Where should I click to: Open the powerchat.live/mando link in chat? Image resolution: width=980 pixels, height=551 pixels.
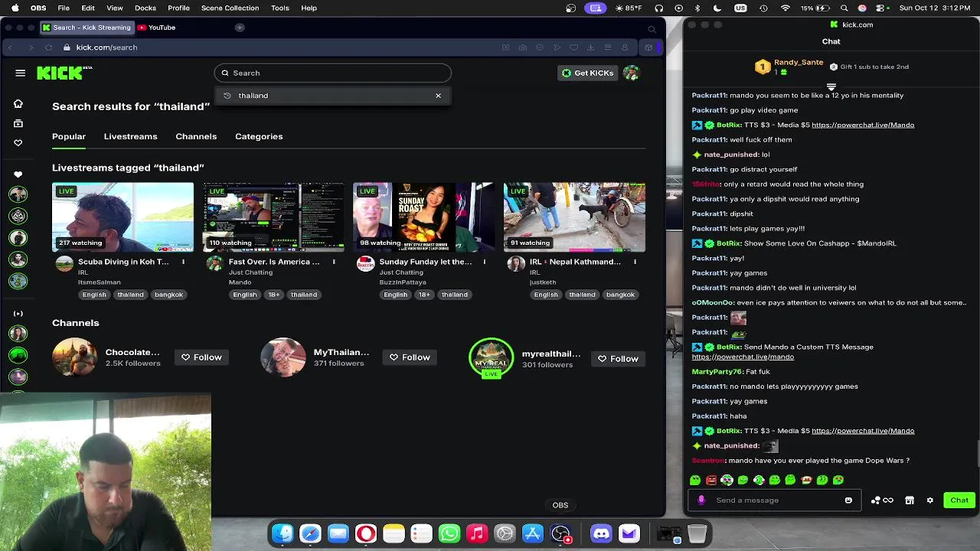pyautogui.click(x=743, y=357)
